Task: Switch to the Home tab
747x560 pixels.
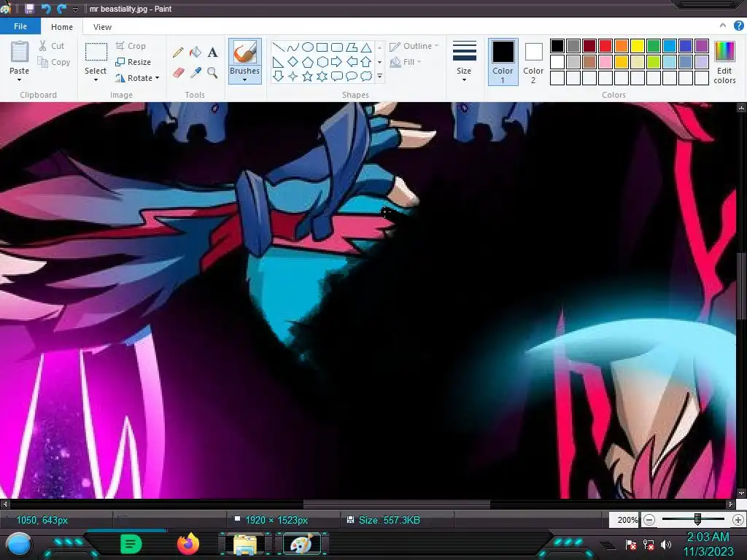Action: point(62,27)
